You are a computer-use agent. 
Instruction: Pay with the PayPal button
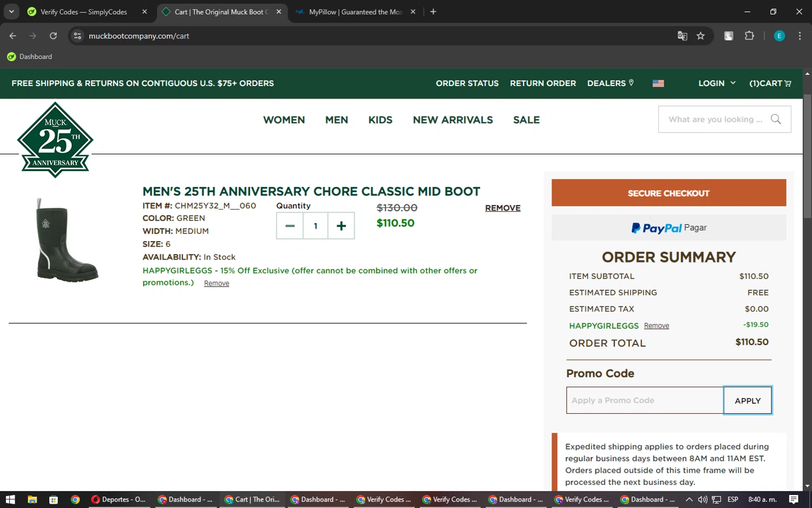pyautogui.click(x=669, y=227)
